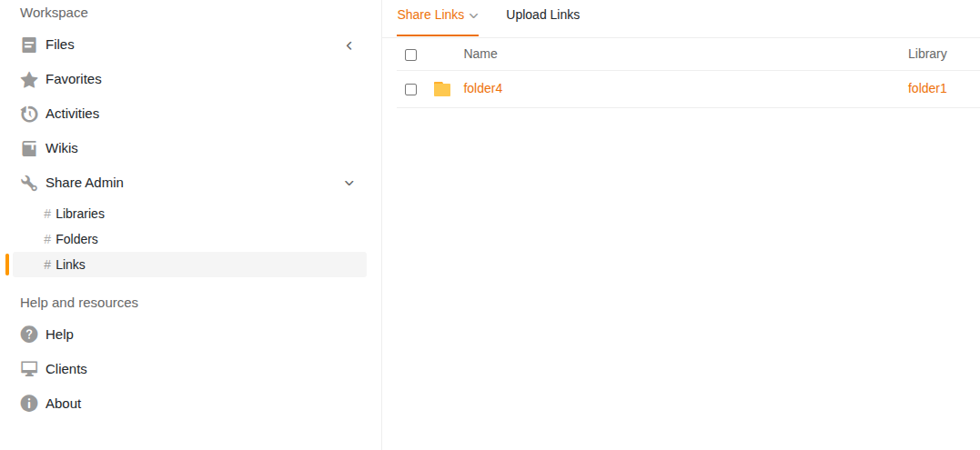Toggle the select-all checkbox in header

410,55
